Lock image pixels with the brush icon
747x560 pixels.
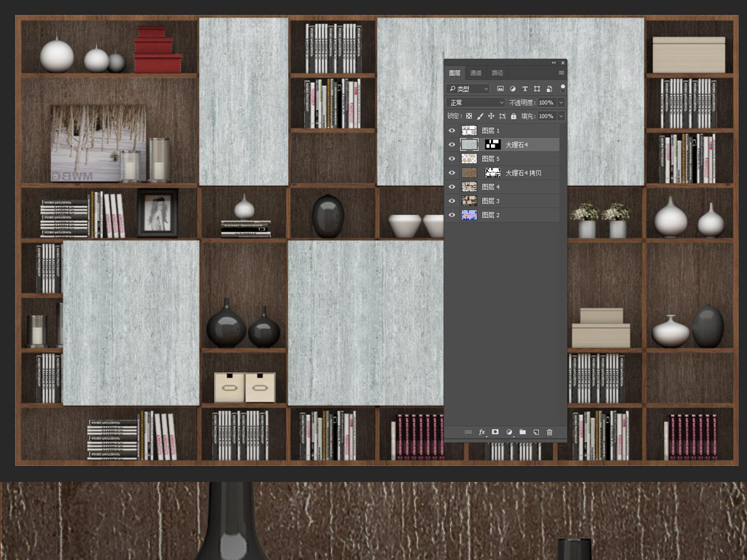pos(480,116)
